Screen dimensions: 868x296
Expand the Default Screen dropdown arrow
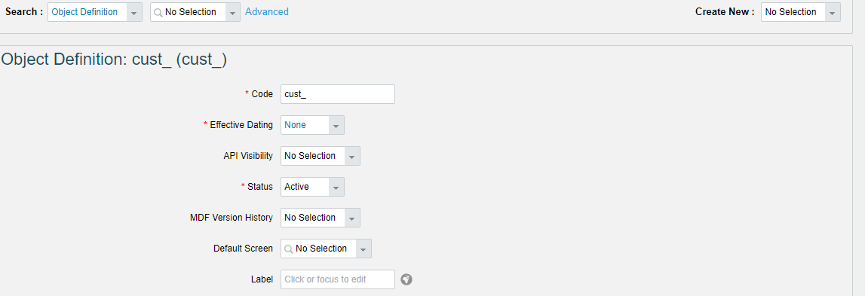pyautogui.click(x=363, y=249)
